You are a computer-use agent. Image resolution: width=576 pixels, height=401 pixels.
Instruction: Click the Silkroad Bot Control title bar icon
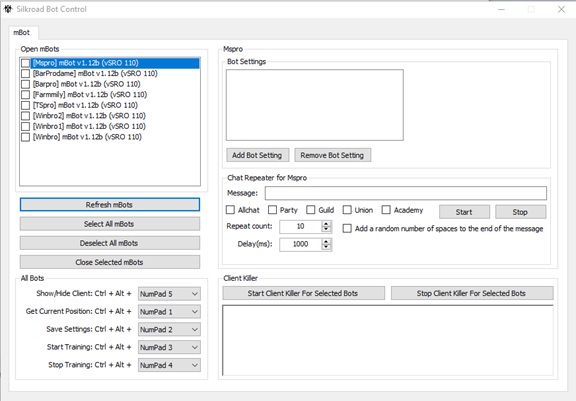pyautogui.click(x=8, y=9)
